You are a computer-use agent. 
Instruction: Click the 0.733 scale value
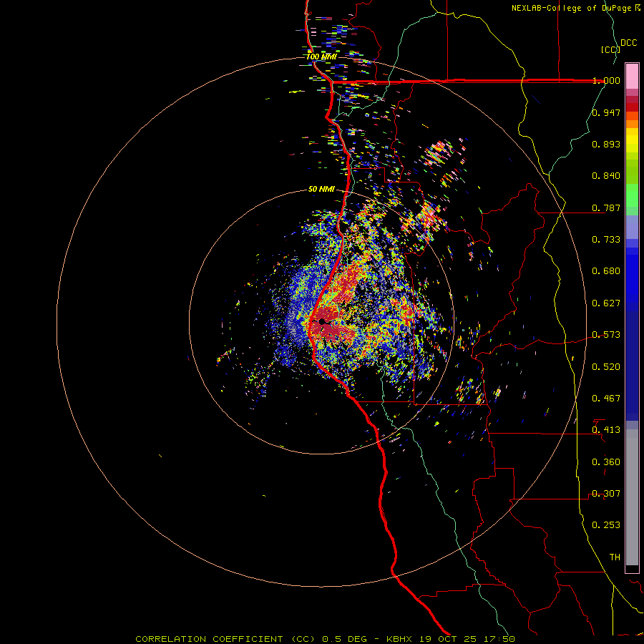pyautogui.click(x=606, y=240)
